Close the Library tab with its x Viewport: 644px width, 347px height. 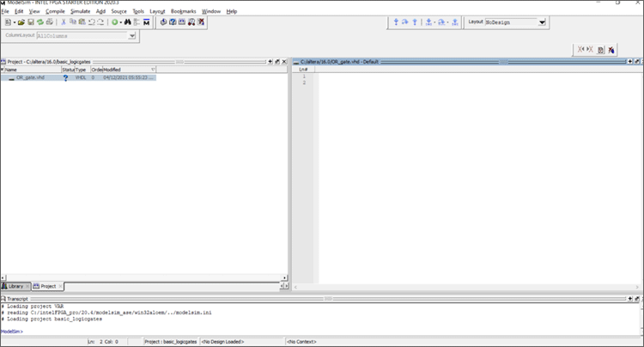(x=28, y=286)
